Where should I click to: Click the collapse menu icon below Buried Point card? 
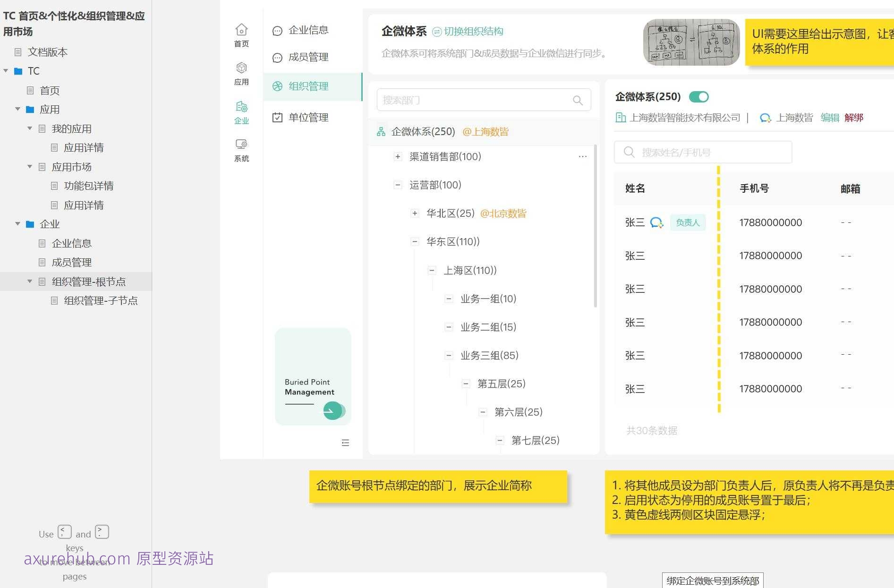[345, 443]
